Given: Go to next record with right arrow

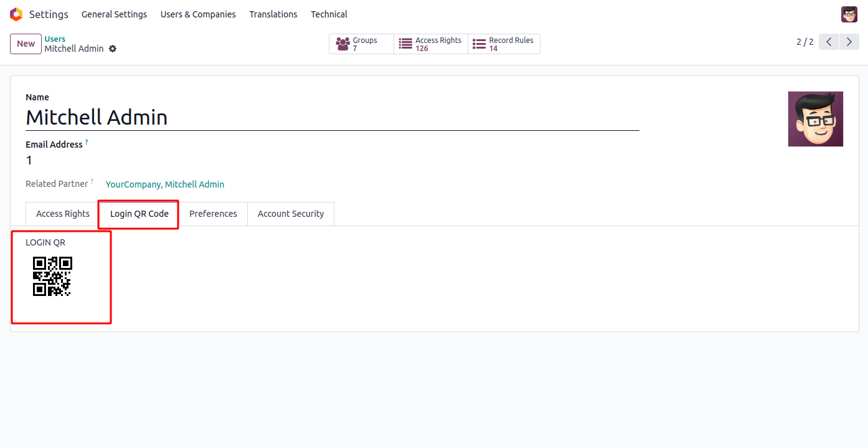Looking at the screenshot, I should 849,42.
